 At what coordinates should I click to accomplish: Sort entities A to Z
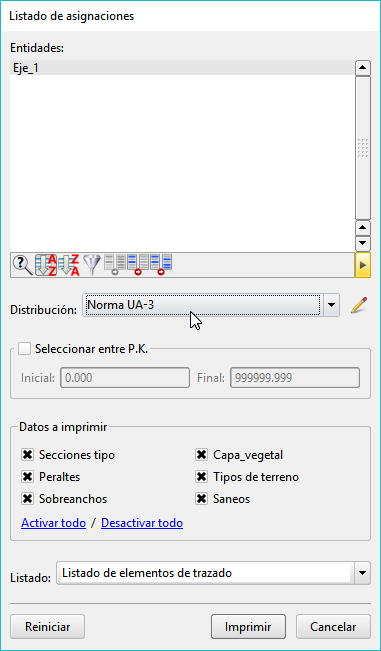[46, 265]
